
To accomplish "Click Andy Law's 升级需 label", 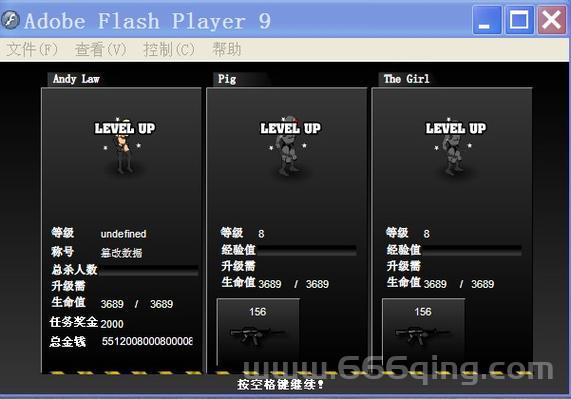I will [x=68, y=286].
